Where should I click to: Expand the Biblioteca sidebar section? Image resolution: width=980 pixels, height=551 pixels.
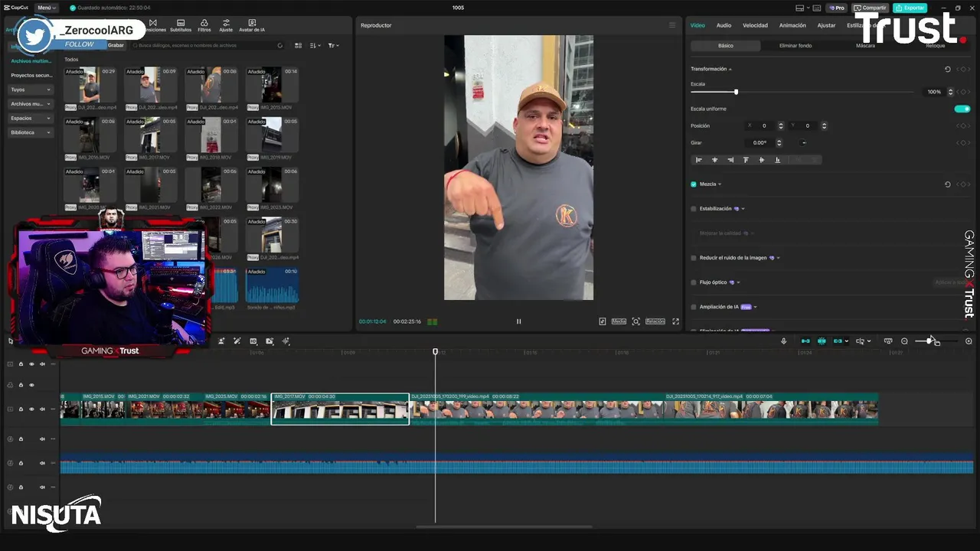31,132
